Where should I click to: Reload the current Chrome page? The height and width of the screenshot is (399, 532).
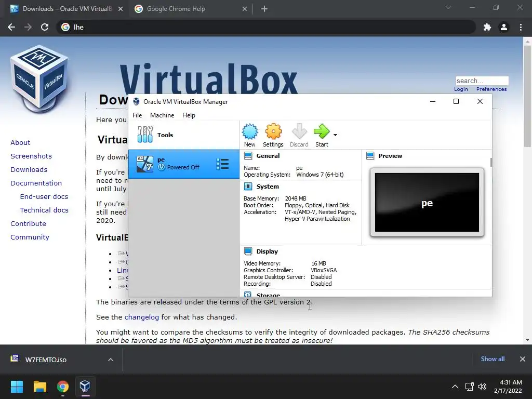pyautogui.click(x=45, y=27)
